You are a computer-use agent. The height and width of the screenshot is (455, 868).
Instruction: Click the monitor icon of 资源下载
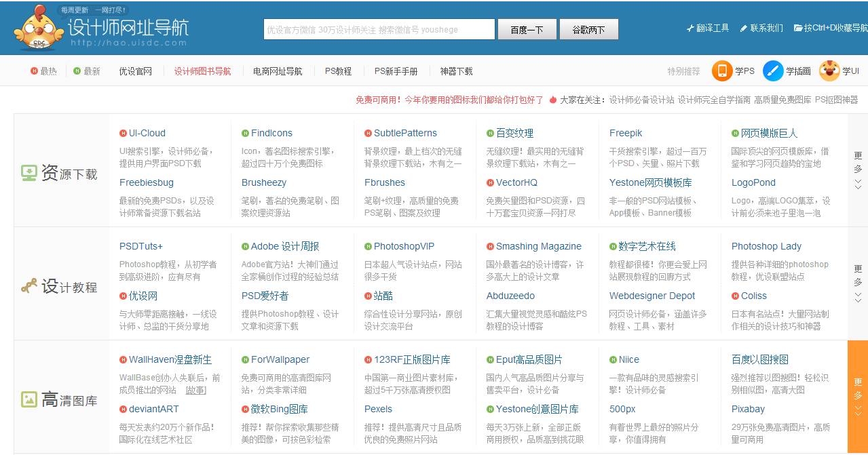[29, 174]
